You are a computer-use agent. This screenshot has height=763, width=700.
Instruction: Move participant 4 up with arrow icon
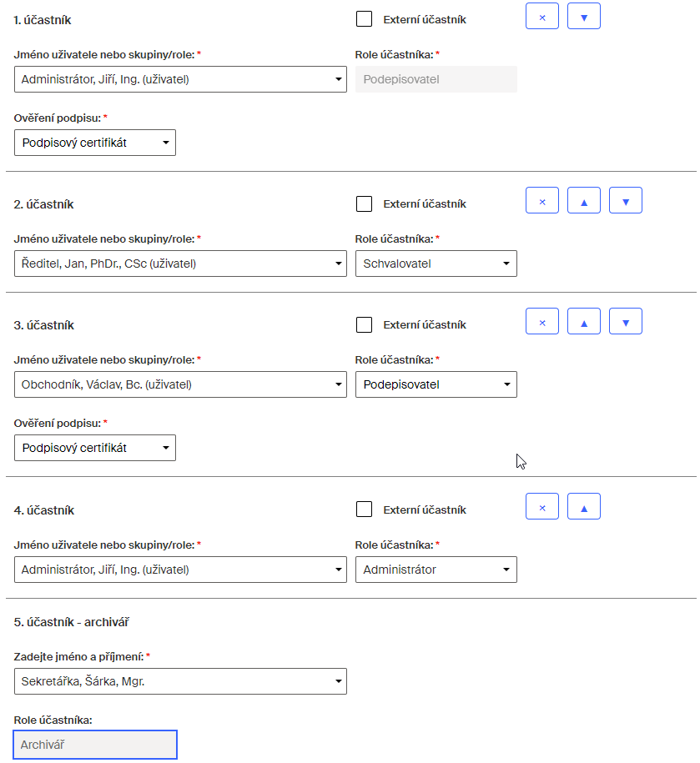click(x=584, y=506)
